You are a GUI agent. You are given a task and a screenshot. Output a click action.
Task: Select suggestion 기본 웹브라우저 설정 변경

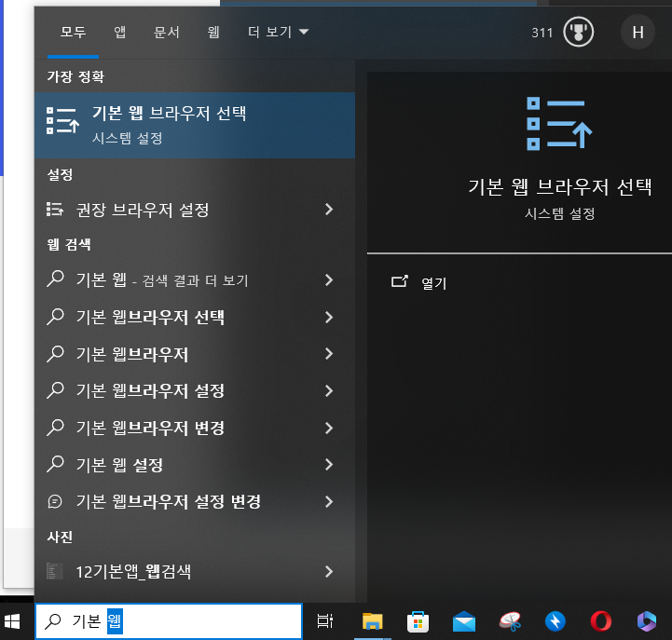click(x=195, y=501)
